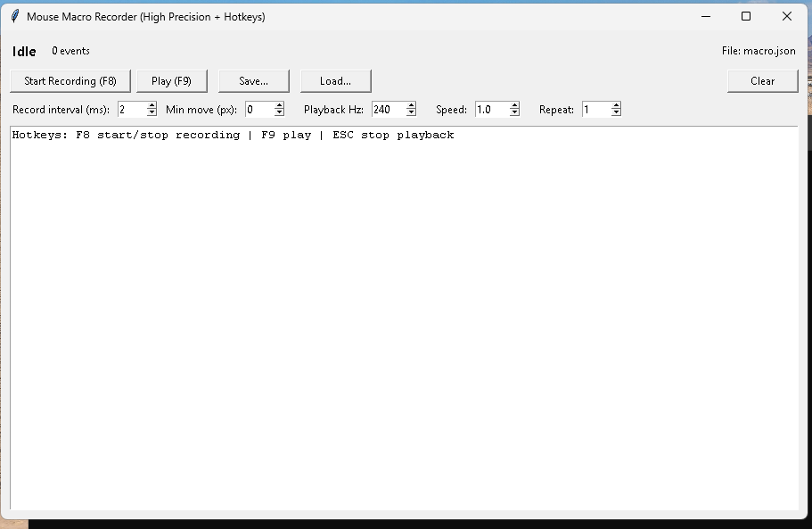Decrease the Playback Hz value

[x=409, y=112]
